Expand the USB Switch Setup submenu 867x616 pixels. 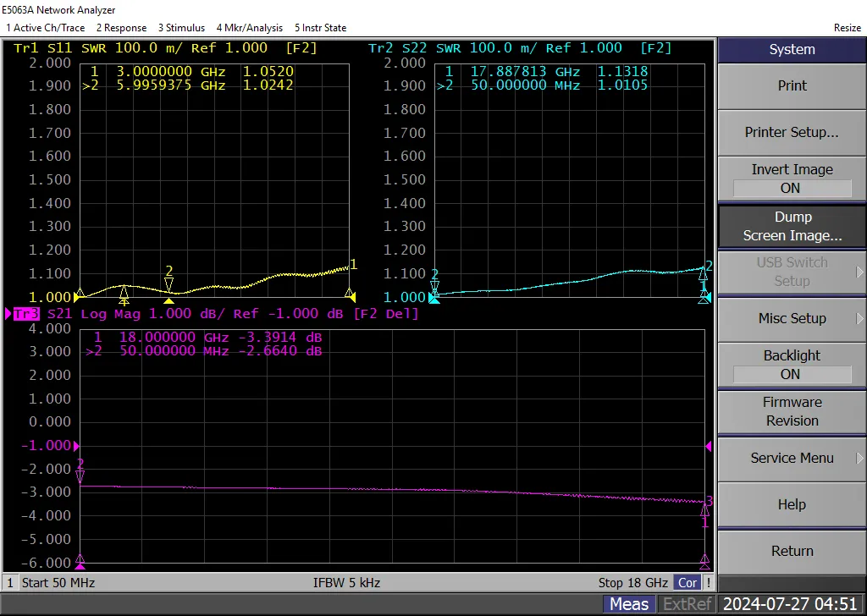792,272
